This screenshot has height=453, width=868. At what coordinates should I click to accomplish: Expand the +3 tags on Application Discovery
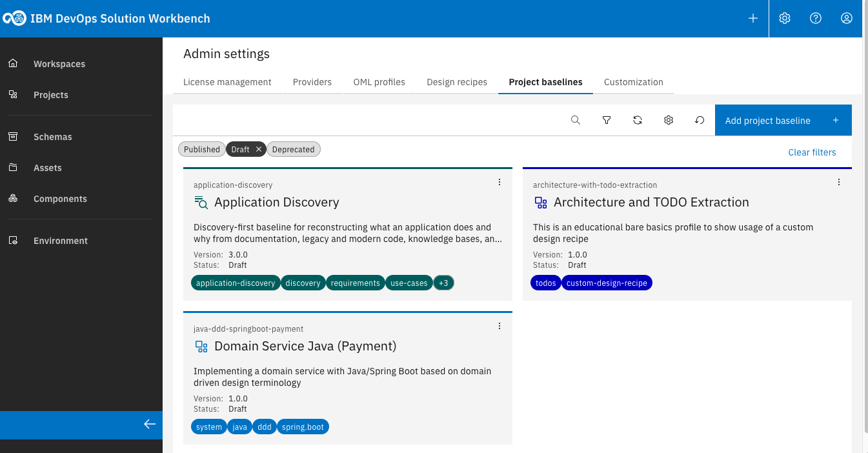[443, 283]
